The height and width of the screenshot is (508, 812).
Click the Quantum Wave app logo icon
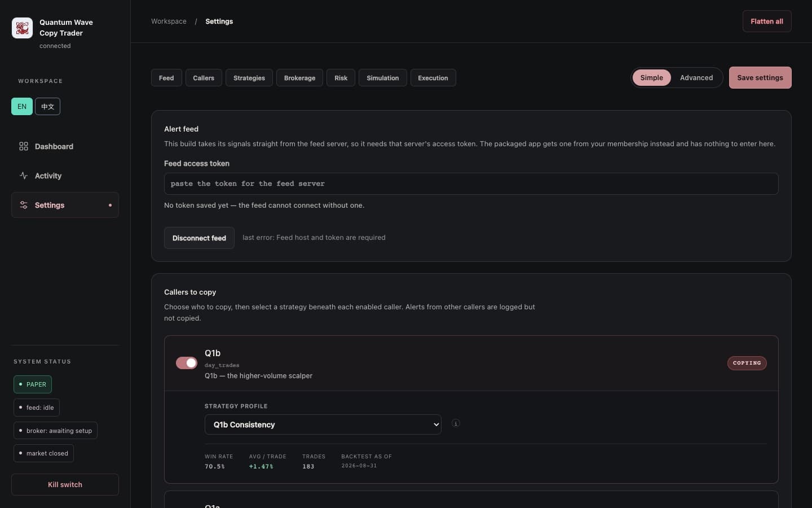pos(23,28)
